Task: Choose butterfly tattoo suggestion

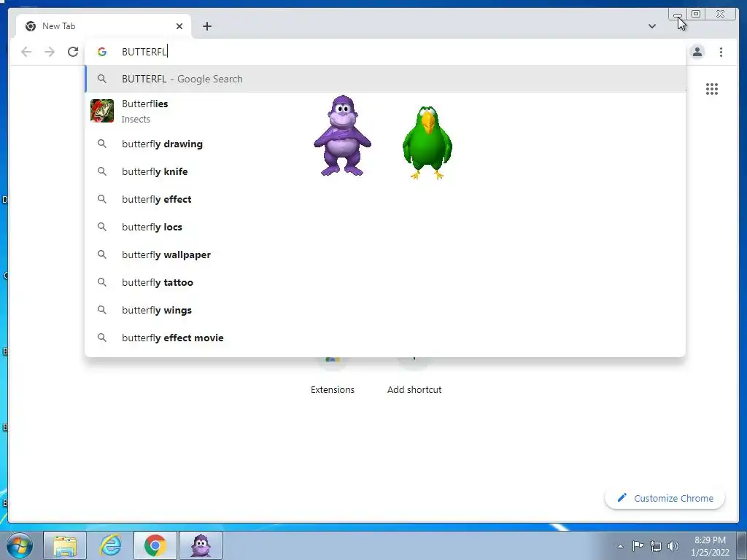Action: point(385,282)
